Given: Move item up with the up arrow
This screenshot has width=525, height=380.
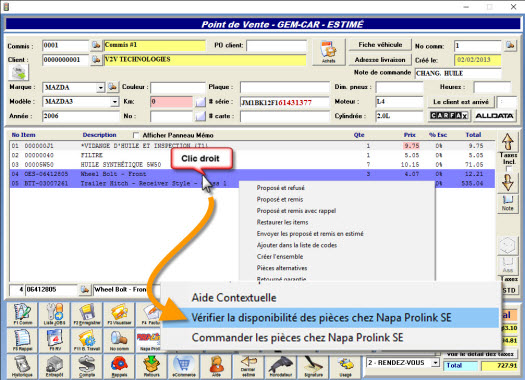Looking at the screenshot, I should [x=508, y=142].
